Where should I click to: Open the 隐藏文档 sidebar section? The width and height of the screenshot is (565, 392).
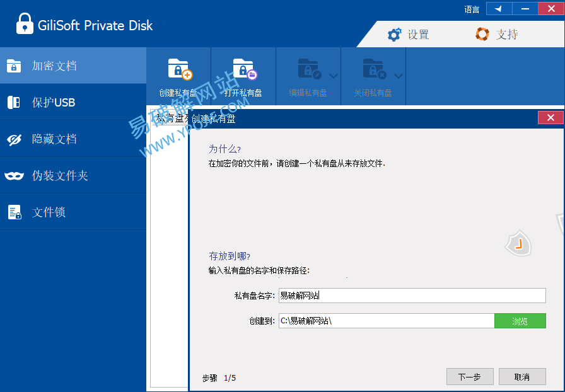point(73,139)
